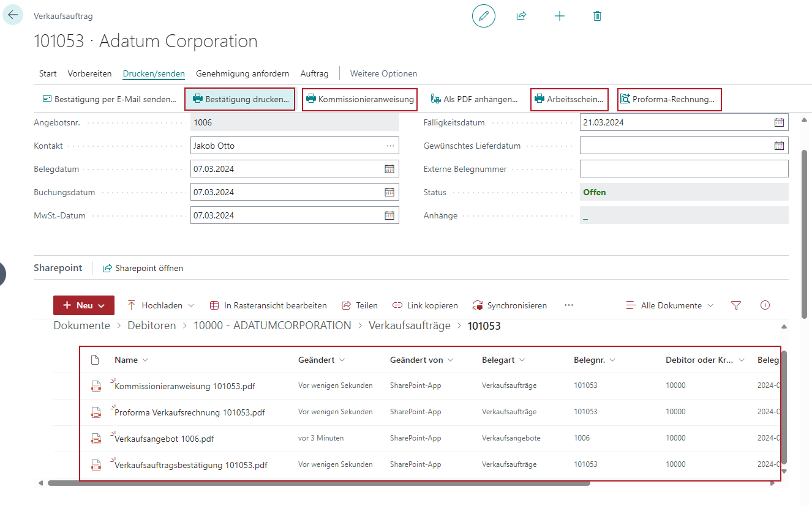Open Kommissionieranweisung 101053.pdf
The width and height of the screenshot is (812, 506).
[185, 386]
